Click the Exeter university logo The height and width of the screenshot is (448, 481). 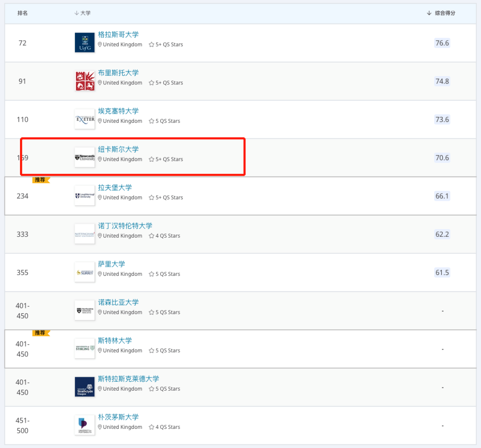point(85,119)
